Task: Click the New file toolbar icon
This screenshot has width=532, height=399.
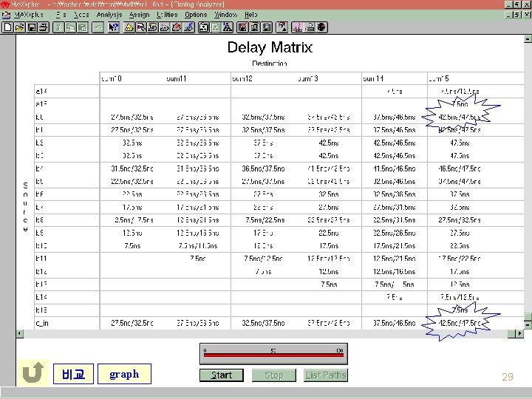Action: pos(7,27)
